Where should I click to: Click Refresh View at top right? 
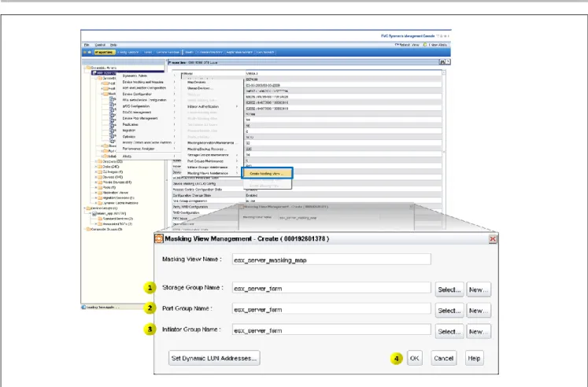(x=407, y=45)
